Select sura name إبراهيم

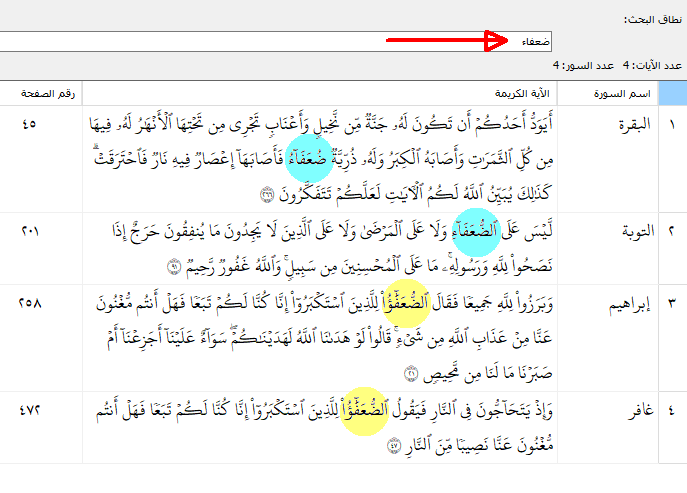629,305
